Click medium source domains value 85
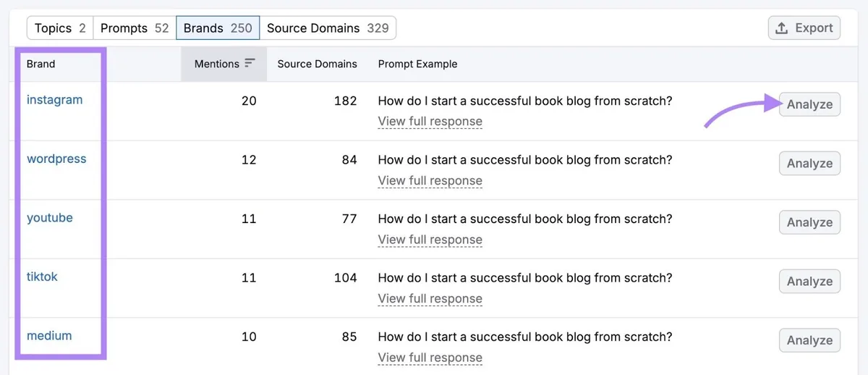The width and height of the screenshot is (868, 375). tap(349, 337)
